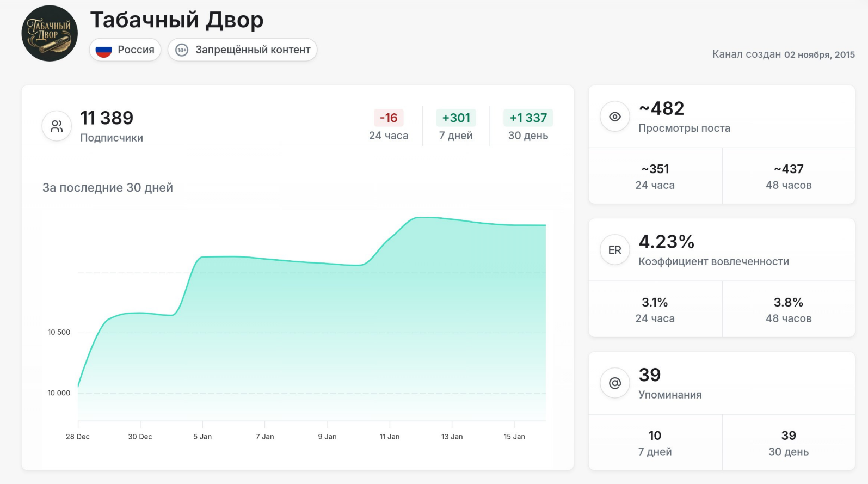
Task: Select the -16 24-hour subscriber change
Action: pos(389,118)
